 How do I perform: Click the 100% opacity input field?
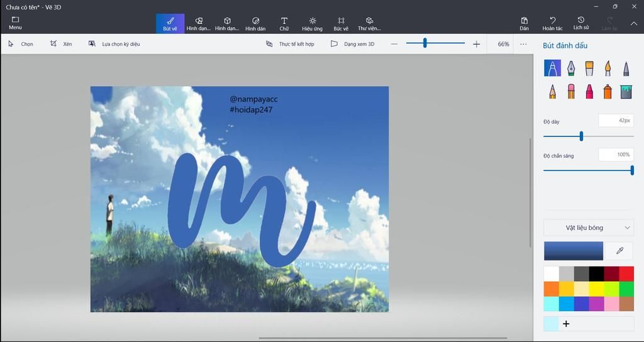(615, 155)
